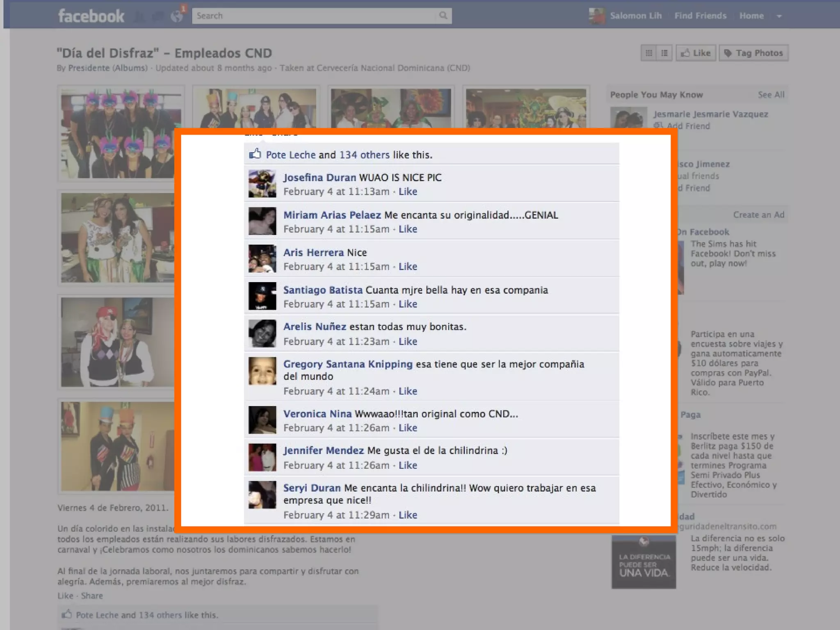Switch album to grid view
840x630 pixels.
tap(648, 53)
